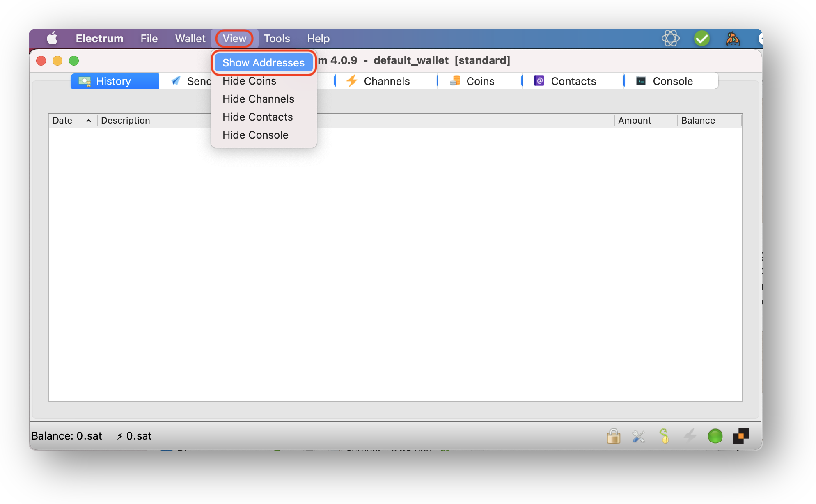Open the Electrum application menu
Screen dimensions: 816x504
(x=100, y=39)
